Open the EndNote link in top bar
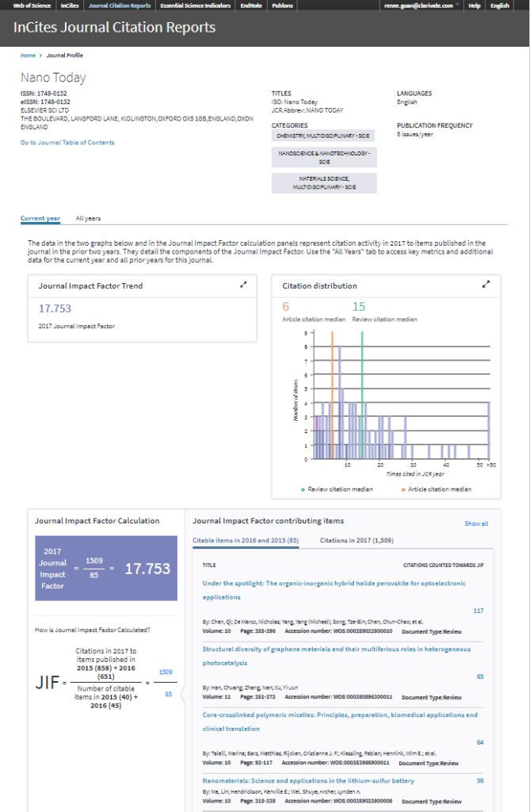 [x=250, y=6]
